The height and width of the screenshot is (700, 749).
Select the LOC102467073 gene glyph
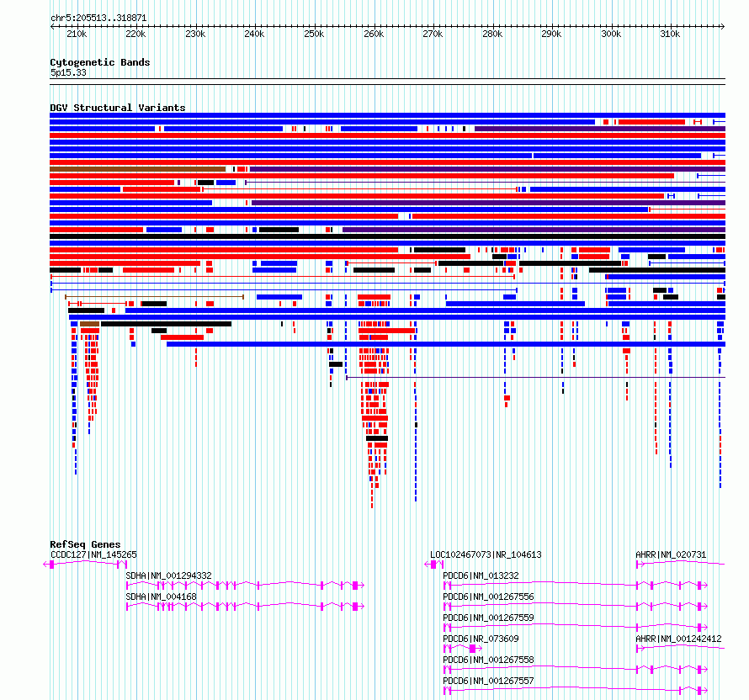coord(434,565)
